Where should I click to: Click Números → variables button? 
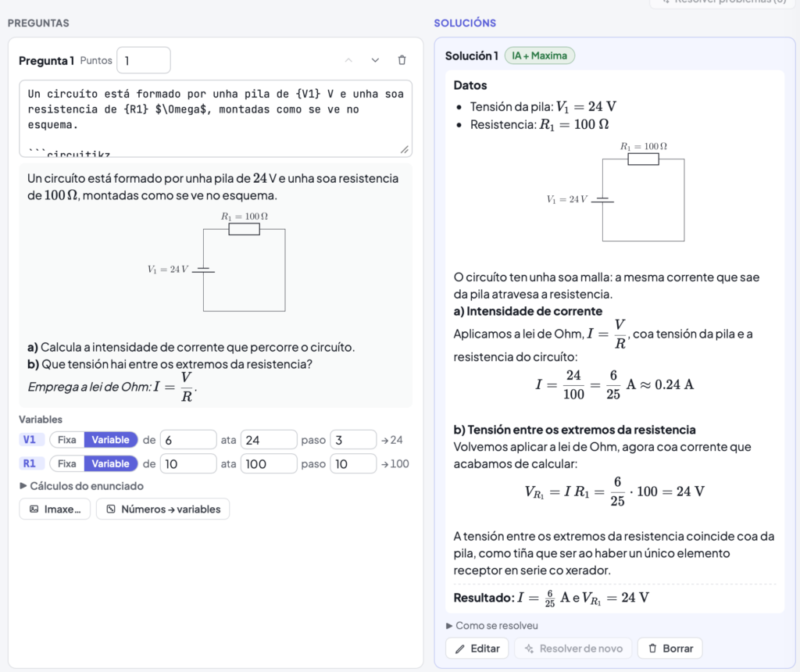pos(162,509)
